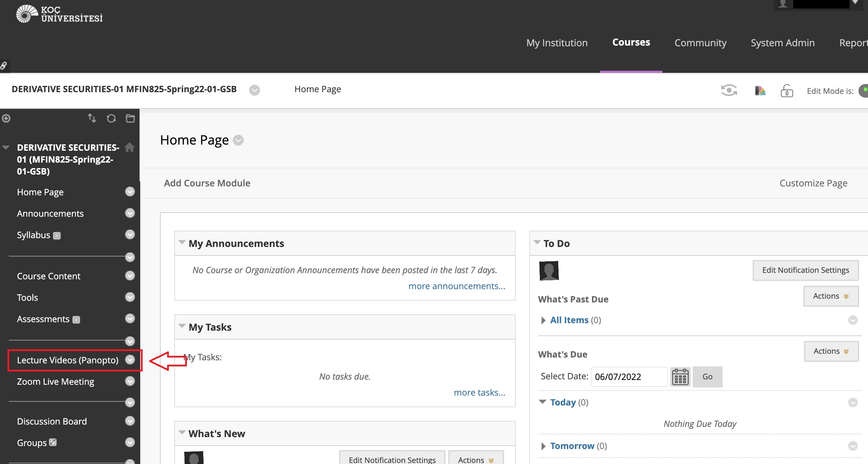This screenshot has height=464, width=868.
Task: Click the Lecture Videos (Panopto) icon
Action: point(67,360)
